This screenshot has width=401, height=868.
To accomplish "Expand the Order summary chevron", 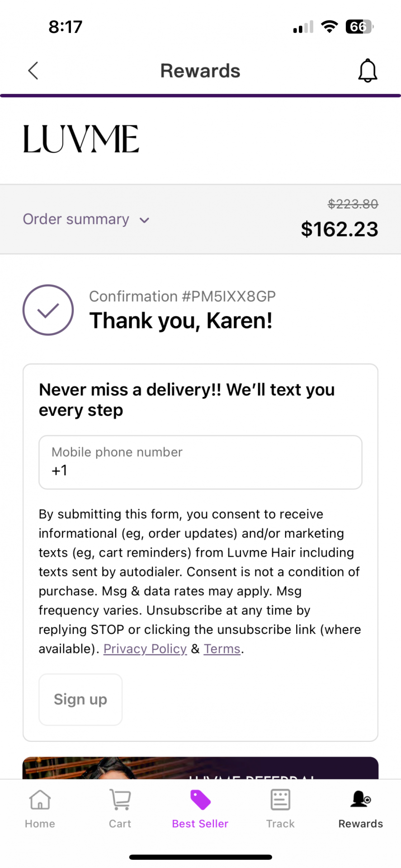I will pyautogui.click(x=144, y=220).
